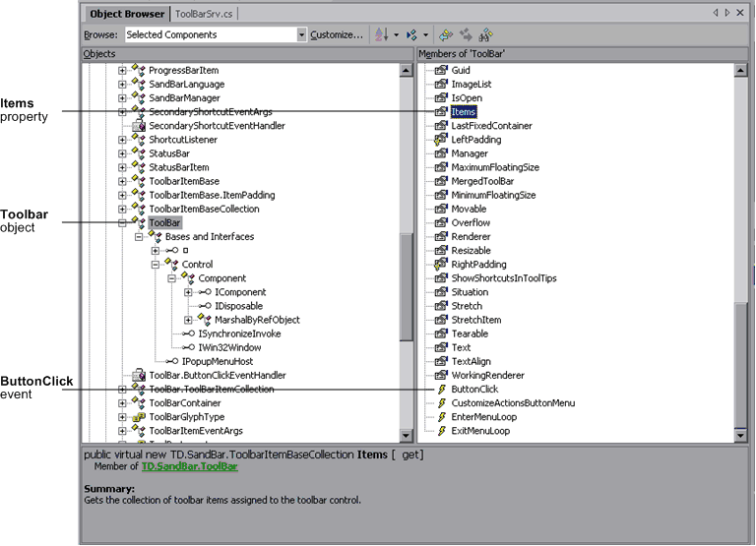Select ToolBarItemEventArgs in Objects tree

pos(196,431)
